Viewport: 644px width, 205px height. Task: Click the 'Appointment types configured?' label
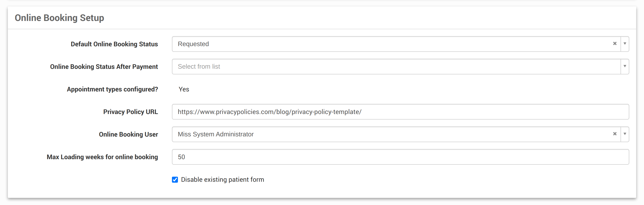[x=112, y=89]
